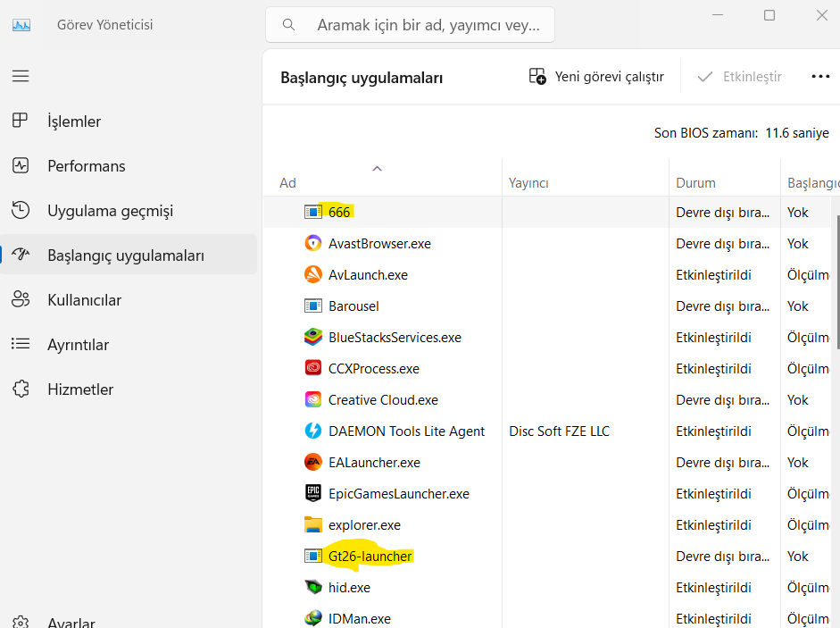Select DAEMON Tools Lite Agent name
Screen dimensions: 840x628
click(406, 431)
